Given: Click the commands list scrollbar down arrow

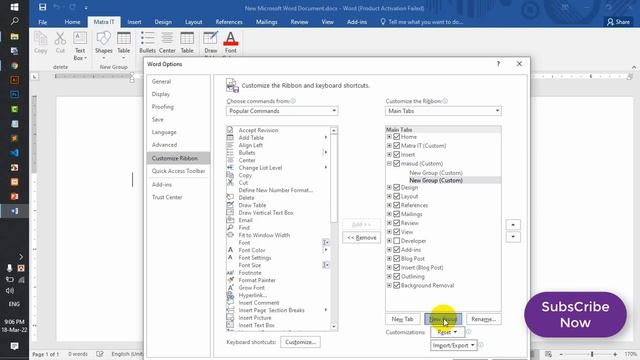Looking at the screenshot, I should [x=334, y=326].
